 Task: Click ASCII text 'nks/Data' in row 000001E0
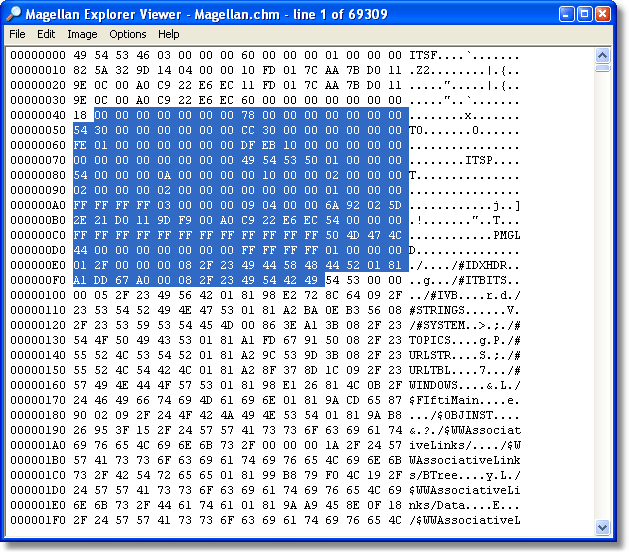coord(437,505)
